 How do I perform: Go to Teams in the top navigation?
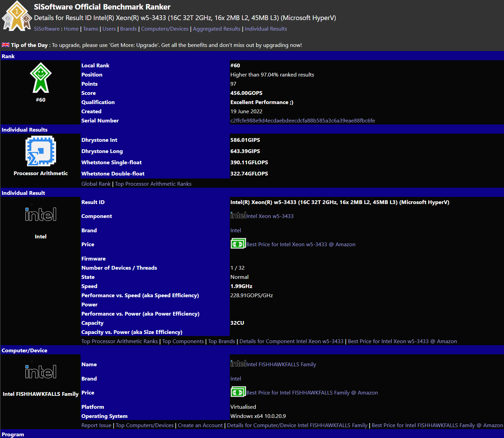point(90,29)
